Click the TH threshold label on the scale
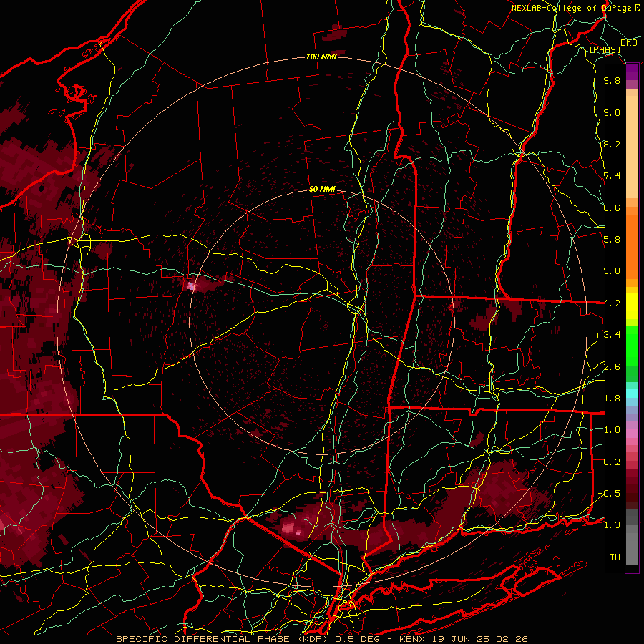The width and height of the screenshot is (644, 644). coord(615,557)
